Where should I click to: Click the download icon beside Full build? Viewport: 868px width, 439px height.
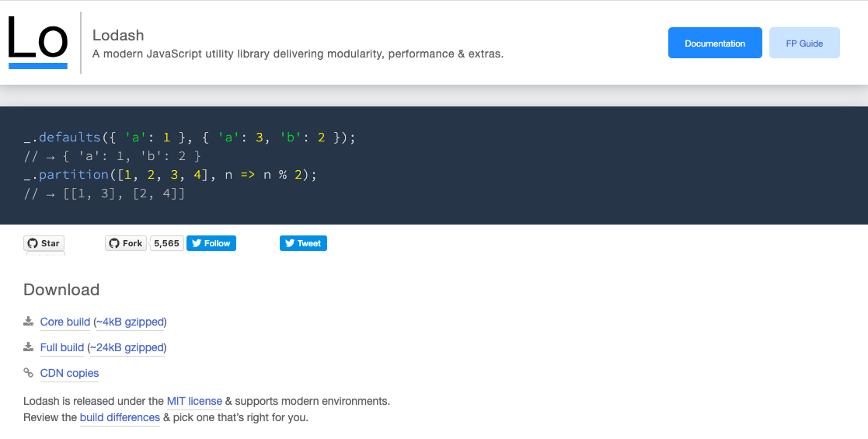29,347
